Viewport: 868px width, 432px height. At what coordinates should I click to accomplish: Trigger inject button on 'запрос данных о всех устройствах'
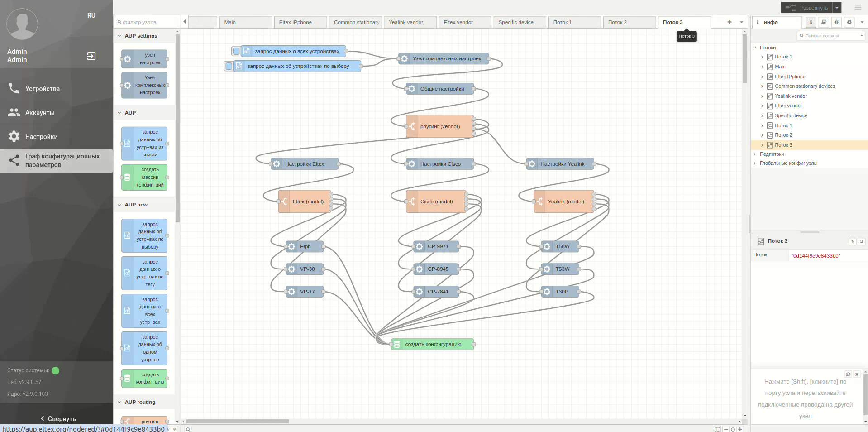[236, 51]
